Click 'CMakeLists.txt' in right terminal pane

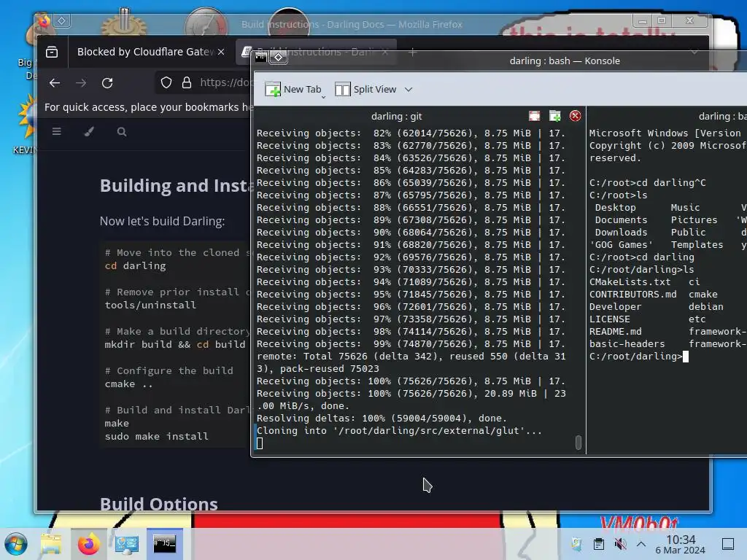[x=630, y=282]
